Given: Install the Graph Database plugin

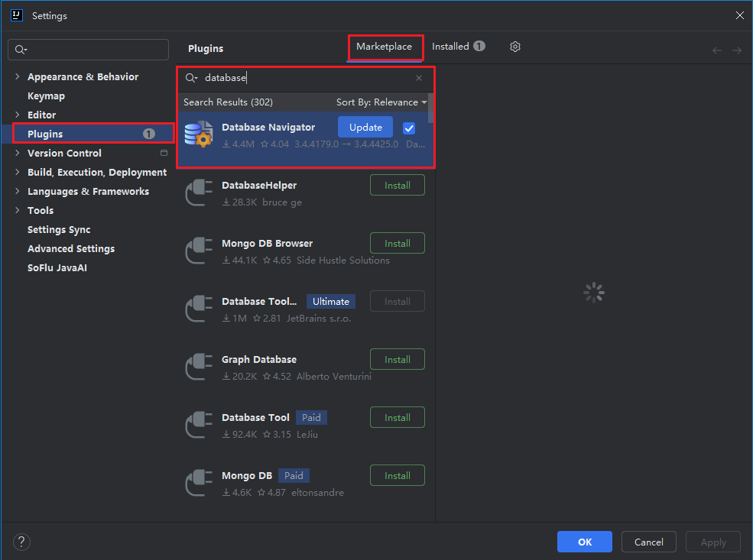Looking at the screenshot, I should pos(398,359).
